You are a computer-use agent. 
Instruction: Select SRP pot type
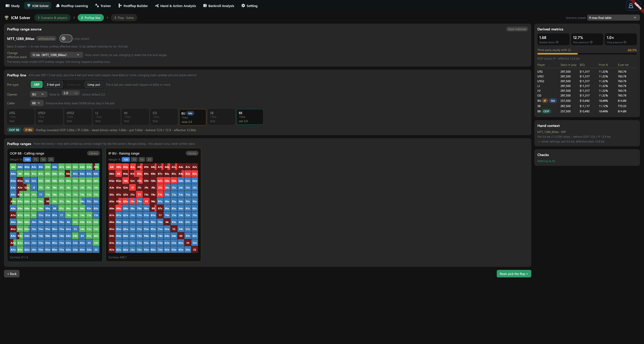(x=37, y=85)
